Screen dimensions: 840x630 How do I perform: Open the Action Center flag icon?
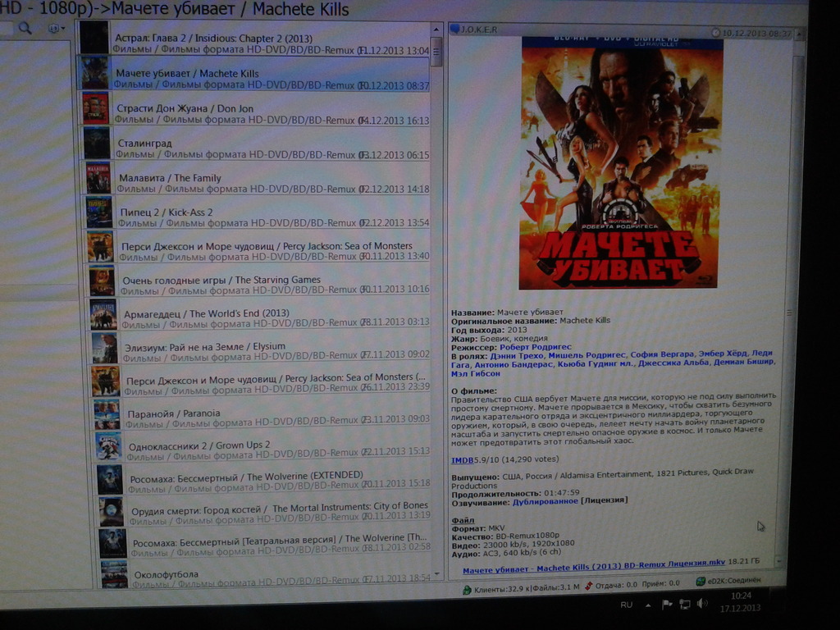[x=666, y=605]
